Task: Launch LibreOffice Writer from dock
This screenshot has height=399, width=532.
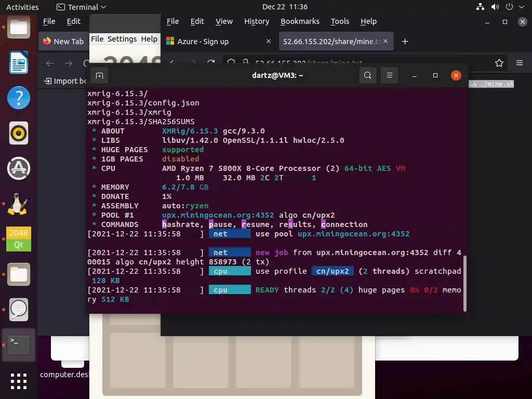Action: coord(19,62)
